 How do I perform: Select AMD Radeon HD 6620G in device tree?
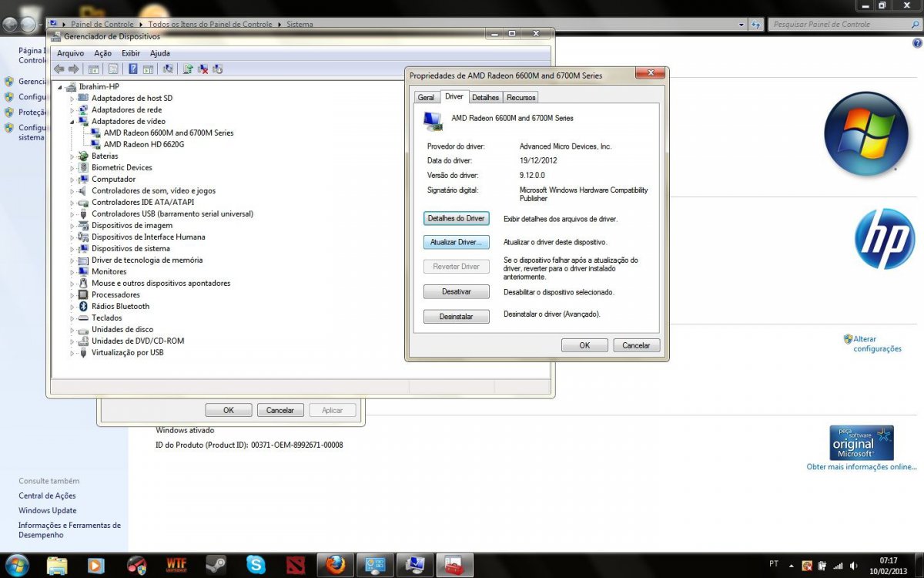144,144
